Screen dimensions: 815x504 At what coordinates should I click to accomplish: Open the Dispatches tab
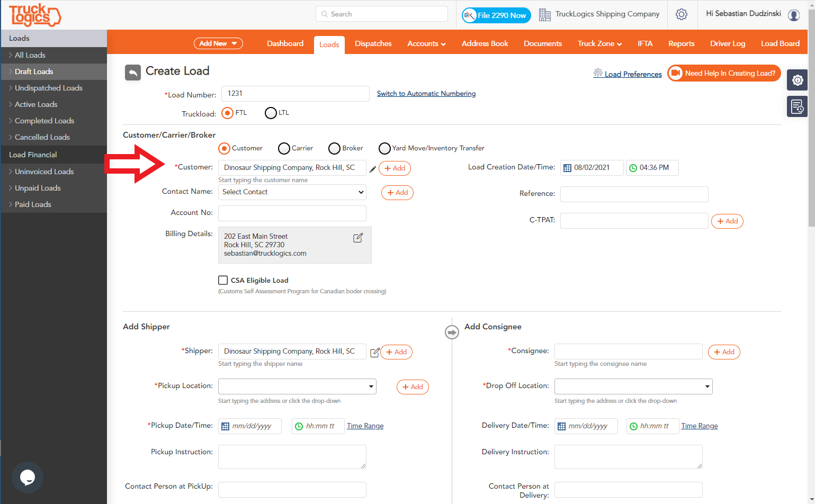(373, 43)
